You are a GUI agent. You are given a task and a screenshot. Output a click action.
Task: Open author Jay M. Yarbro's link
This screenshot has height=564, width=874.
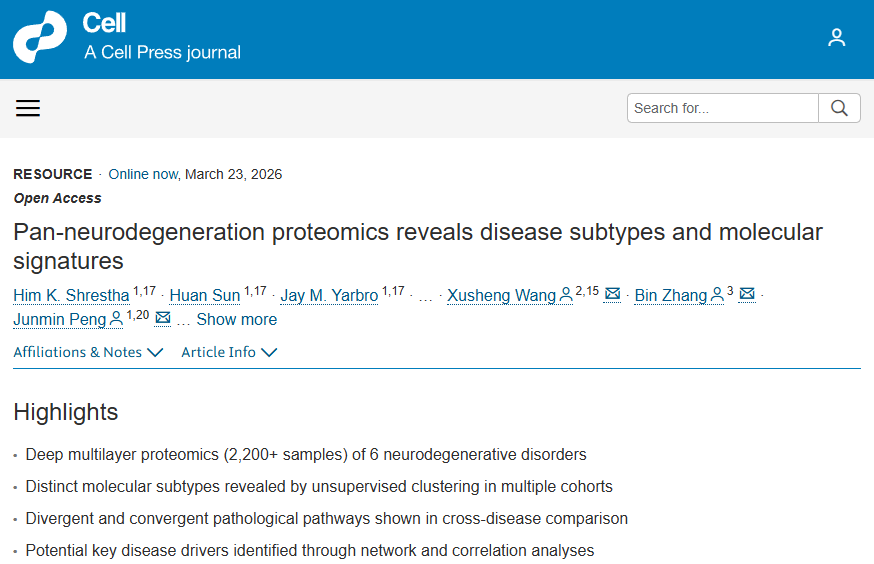(329, 295)
